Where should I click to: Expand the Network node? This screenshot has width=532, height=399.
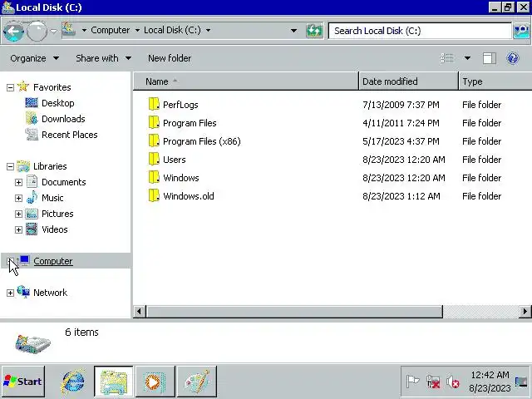coord(10,293)
